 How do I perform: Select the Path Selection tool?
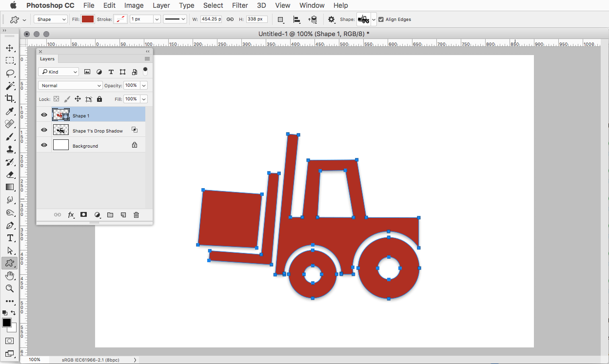click(10, 250)
